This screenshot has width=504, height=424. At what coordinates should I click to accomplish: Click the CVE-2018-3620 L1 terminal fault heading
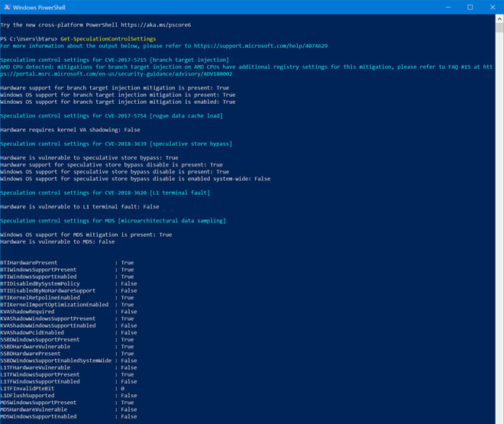click(x=105, y=193)
